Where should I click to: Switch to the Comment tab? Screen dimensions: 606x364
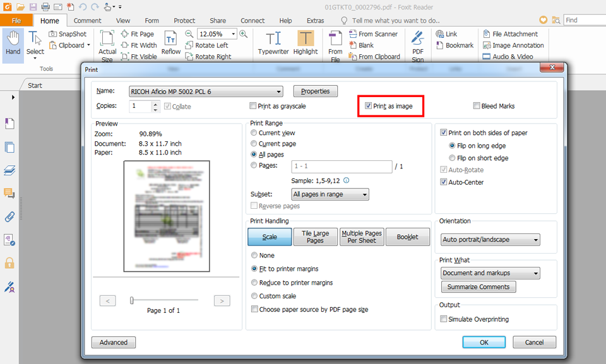coord(87,20)
